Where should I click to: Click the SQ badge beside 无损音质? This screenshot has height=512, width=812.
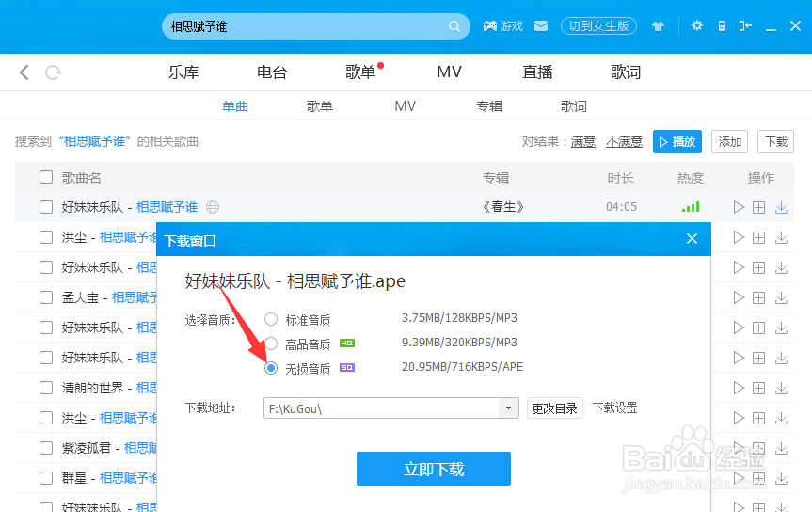click(347, 367)
